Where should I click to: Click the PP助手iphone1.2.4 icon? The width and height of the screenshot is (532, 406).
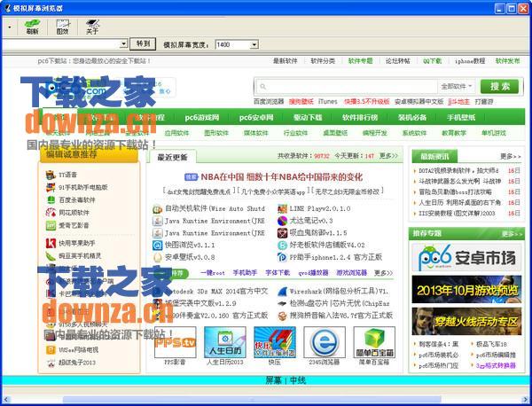click(x=282, y=257)
